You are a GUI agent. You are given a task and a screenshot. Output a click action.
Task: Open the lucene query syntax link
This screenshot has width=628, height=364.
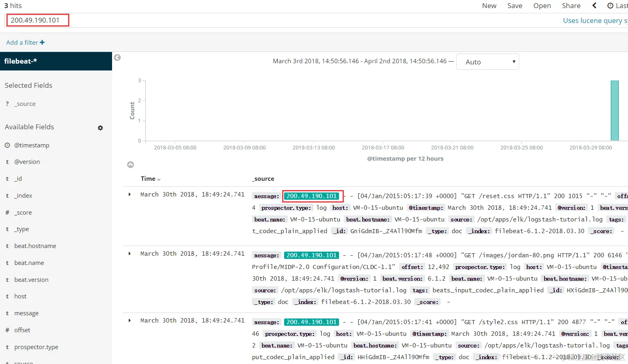(x=595, y=21)
